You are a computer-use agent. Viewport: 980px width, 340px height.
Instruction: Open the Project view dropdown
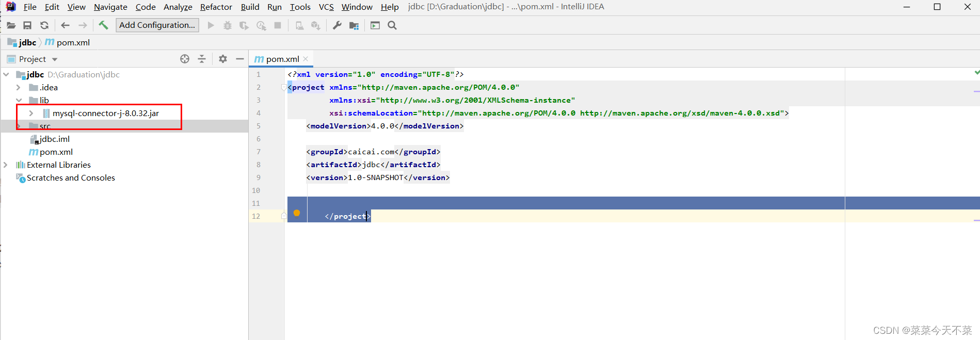[55, 59]
